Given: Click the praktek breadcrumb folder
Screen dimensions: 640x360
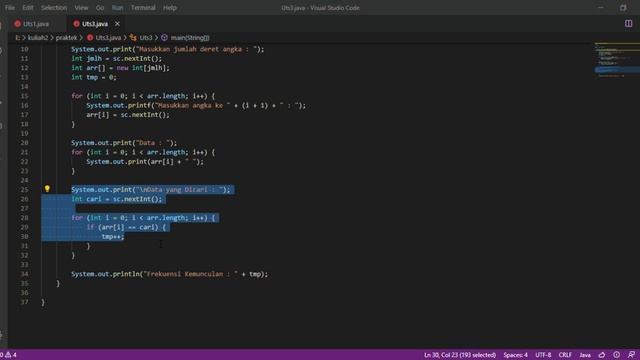Looking at the screenshot, I should click(x=66, y=38).
